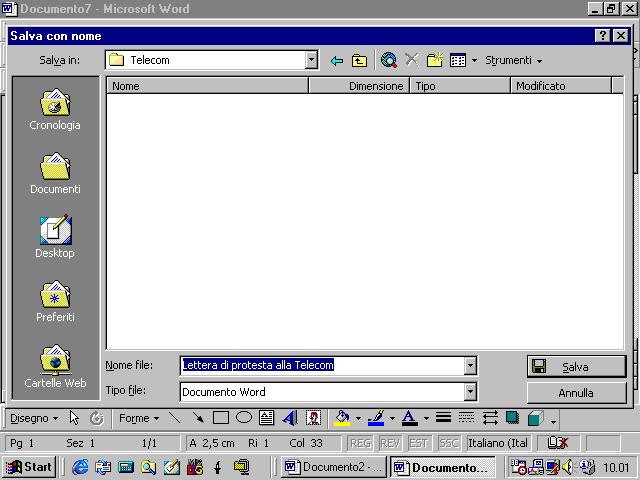Click the Line Style icon
The image size is (640, 480).
(443, 418)
